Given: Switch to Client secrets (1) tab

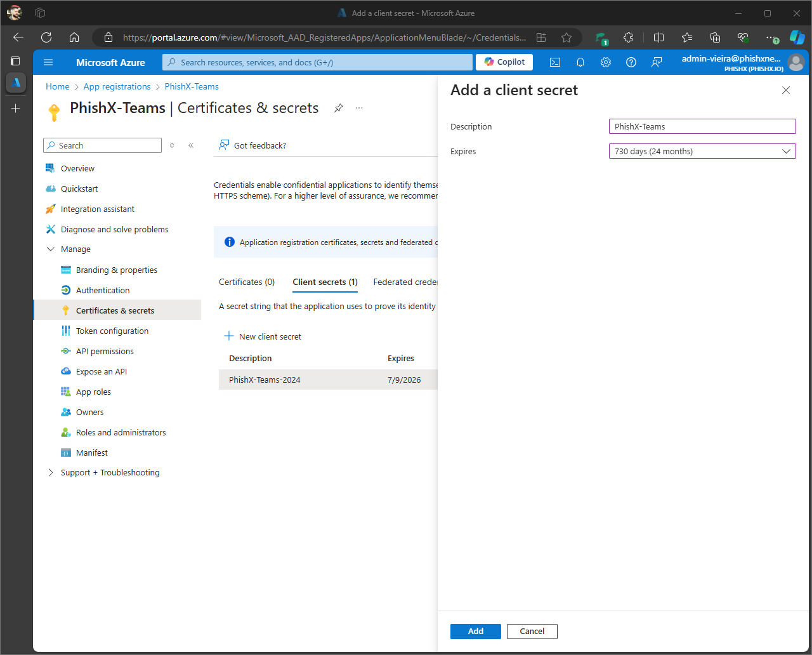Looking at the screenshot, I should coord(325,282).
